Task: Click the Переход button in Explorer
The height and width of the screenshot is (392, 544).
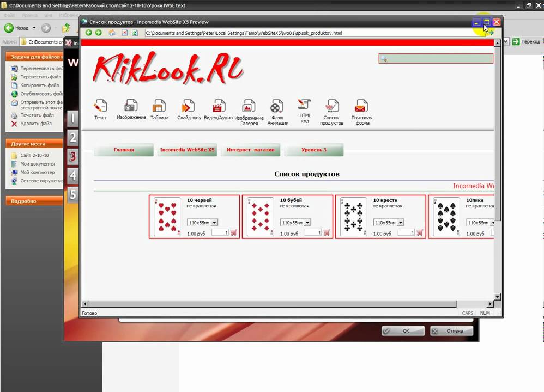Action: click(x=527, y=41)
